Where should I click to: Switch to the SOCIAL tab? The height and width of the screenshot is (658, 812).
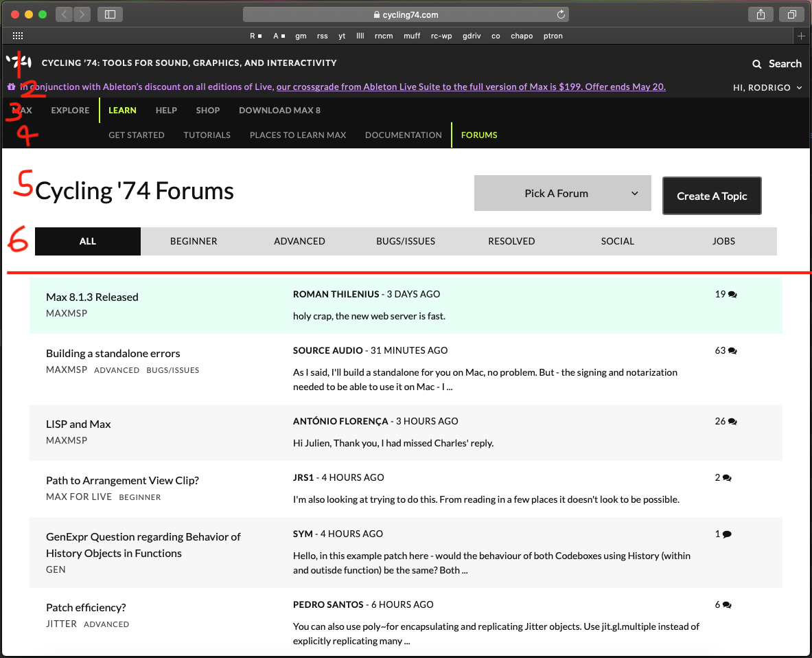click(617, 242)
